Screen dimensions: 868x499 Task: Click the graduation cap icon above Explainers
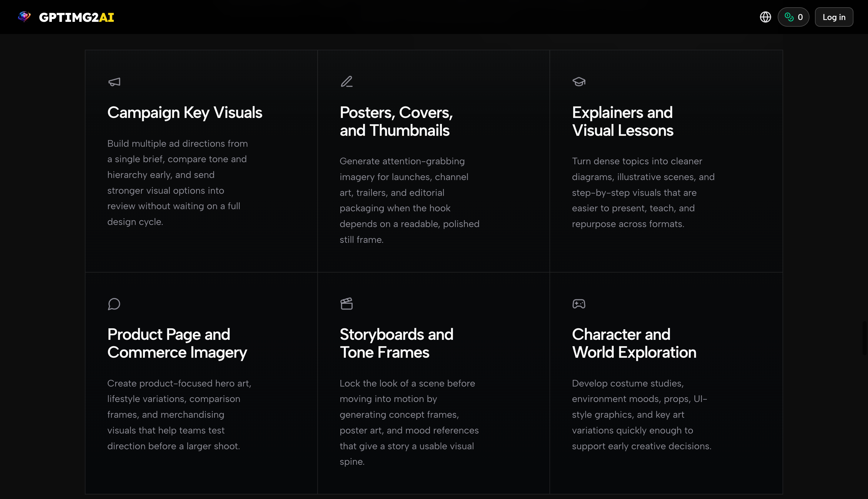point(579,82)
